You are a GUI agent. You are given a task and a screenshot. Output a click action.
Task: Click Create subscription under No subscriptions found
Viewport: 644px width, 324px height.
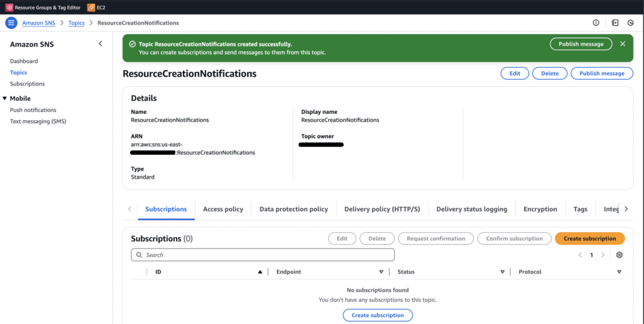pos(377,315)
